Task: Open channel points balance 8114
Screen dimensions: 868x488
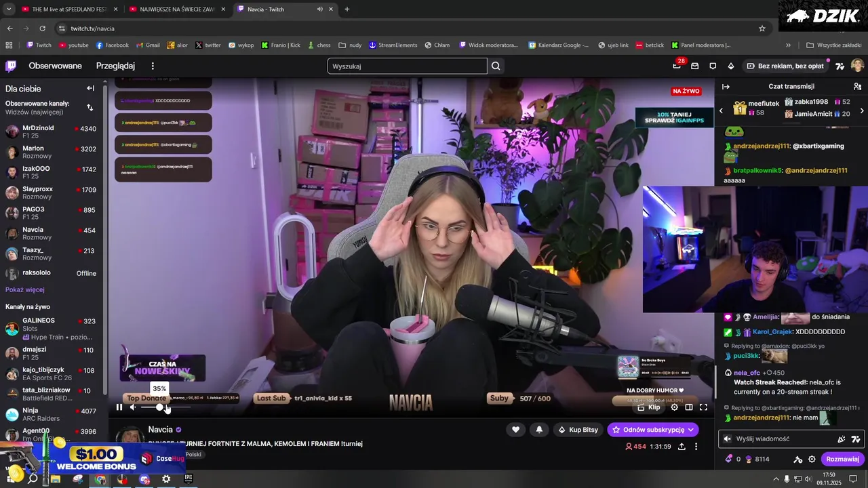Action: click(757, 459)
